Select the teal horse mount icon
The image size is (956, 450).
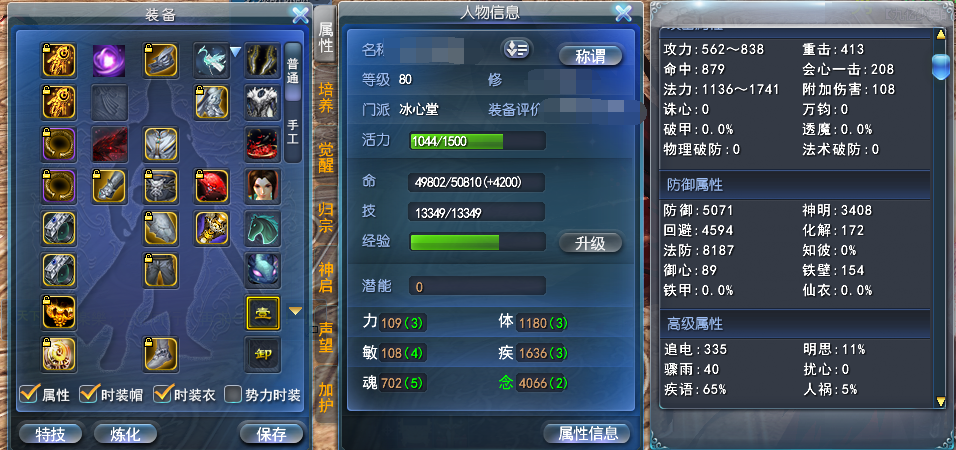[x=263, y=229]
